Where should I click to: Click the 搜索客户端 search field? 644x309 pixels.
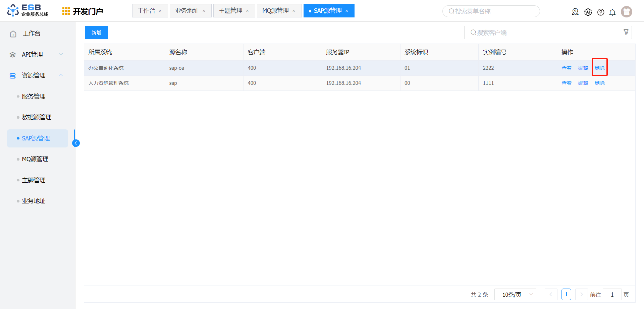(x=543, y=33)
